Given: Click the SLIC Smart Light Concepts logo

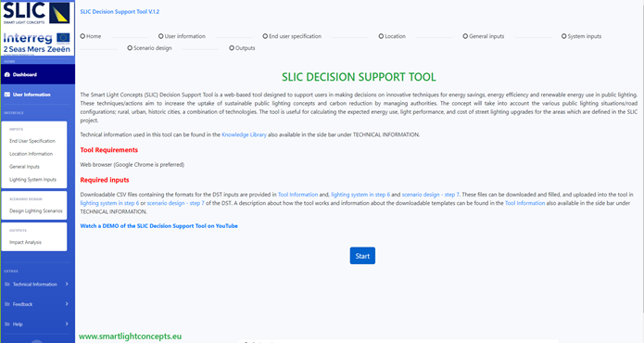Looking at the screenshot, I should 37,14.
